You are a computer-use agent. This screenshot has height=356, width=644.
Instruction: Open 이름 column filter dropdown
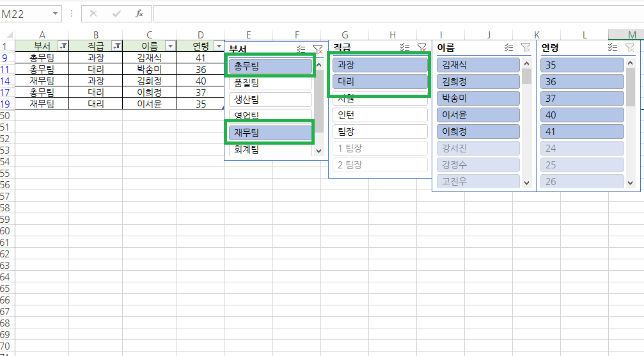[x=171, y=45]
